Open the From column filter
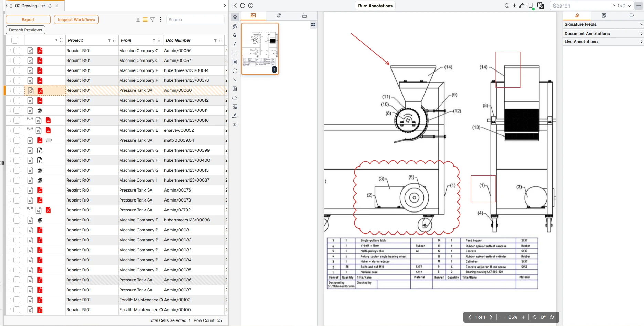 click(154, 40)
